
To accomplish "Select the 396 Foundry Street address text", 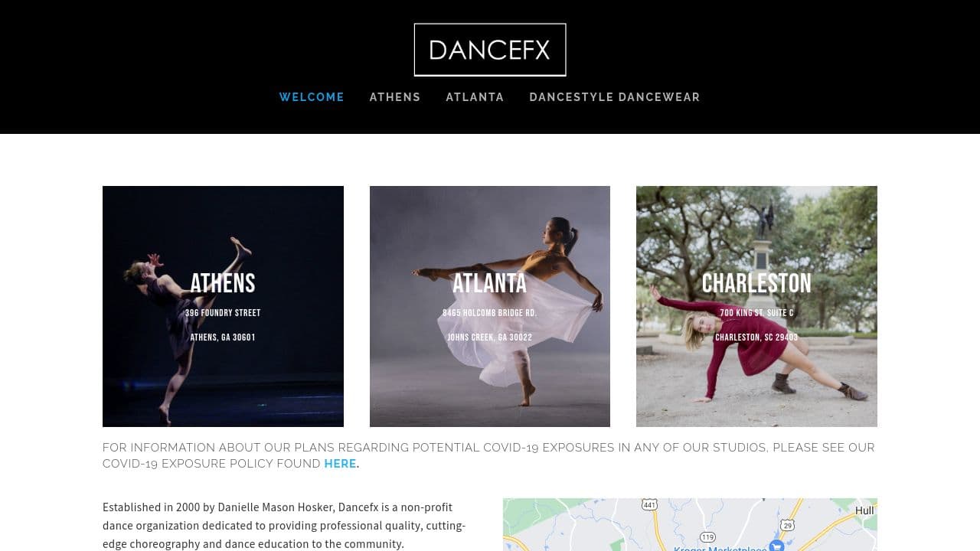I will pyautogui.click(x=223, y=313).
